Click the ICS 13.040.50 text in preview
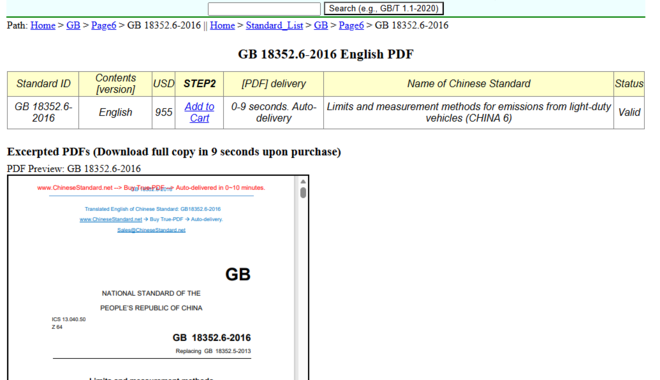This screenshot has width=660, height=380. tap(69, 319)
